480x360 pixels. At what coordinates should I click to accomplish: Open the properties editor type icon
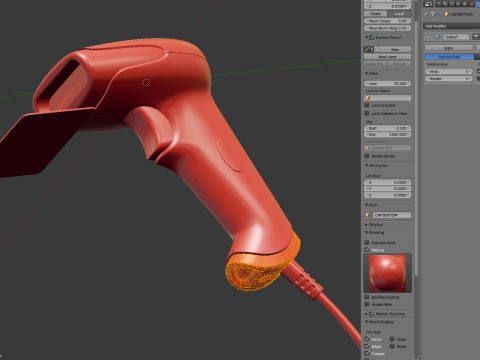428,4
